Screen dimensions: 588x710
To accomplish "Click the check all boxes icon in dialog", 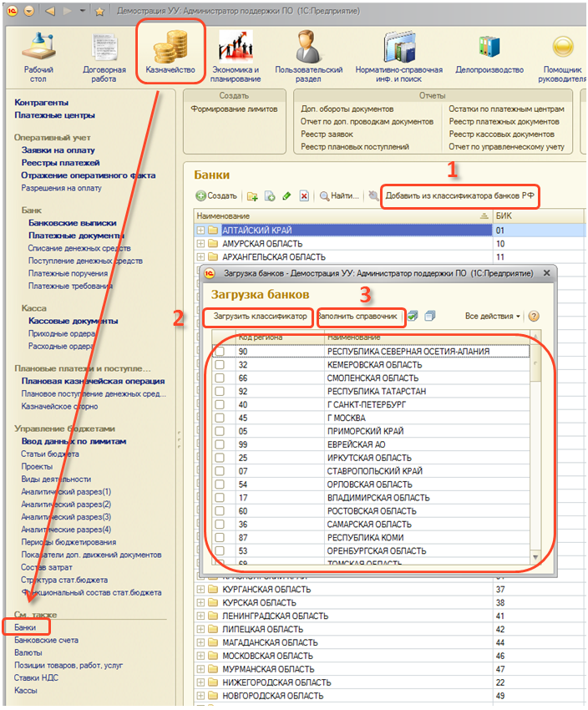I will [x=413, y=317].
